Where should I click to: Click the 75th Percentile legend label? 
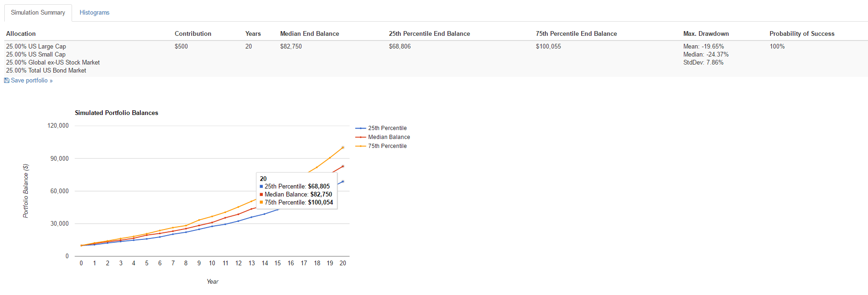[387, 146]
